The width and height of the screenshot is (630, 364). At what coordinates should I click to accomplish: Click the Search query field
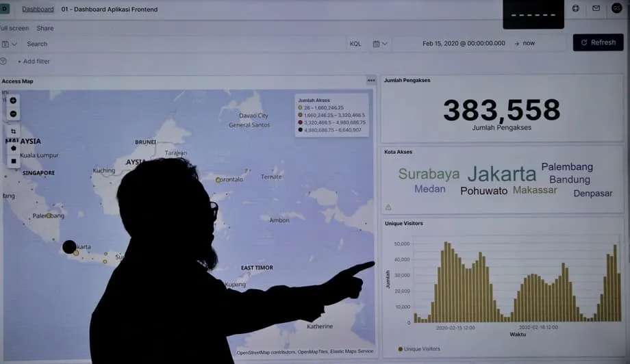pyautogui.click(x=185, y=44)
